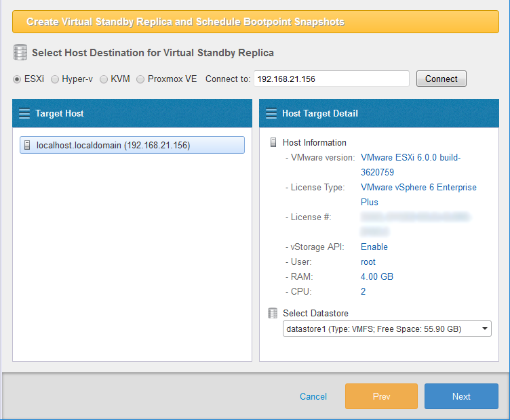This screenshot has width=510, height=420.
Task: Click the Host Target Detail menu icon
Action: pos(271,113)
